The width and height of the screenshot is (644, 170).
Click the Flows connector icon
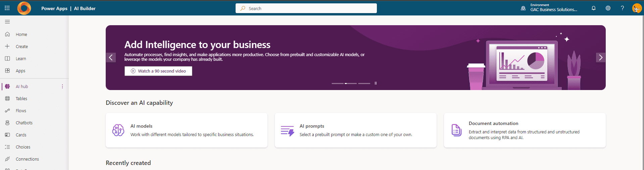tap(7, 111)
